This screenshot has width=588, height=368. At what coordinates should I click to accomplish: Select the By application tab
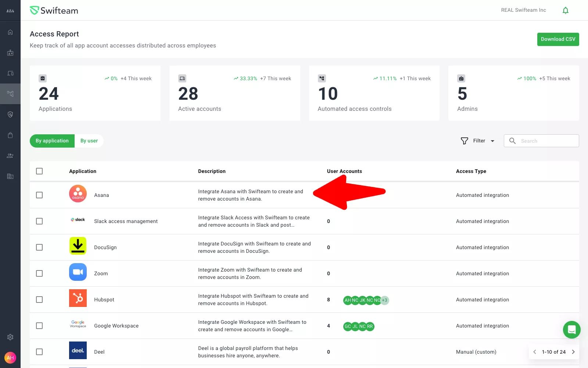(x=52, y=141)
